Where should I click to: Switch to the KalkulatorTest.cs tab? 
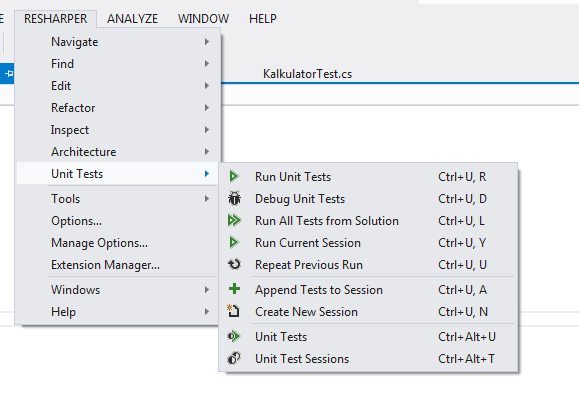307,74
